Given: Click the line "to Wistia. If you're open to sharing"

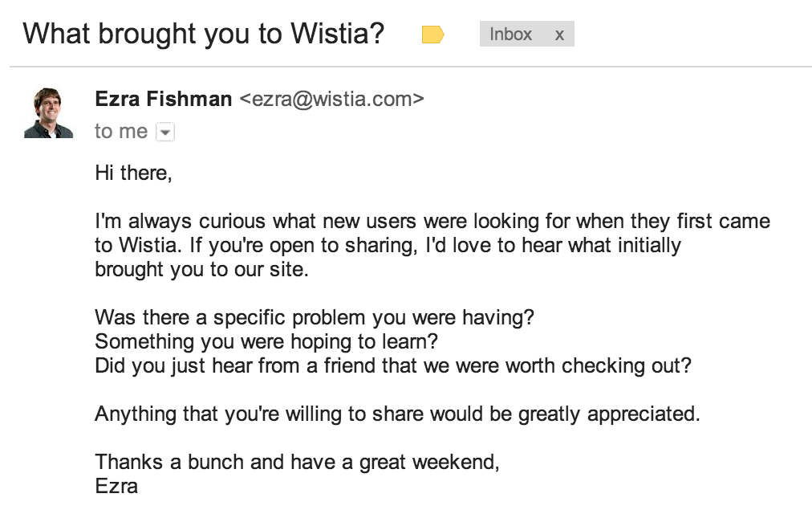Looking at the screenshot, I should coord(388,246).
